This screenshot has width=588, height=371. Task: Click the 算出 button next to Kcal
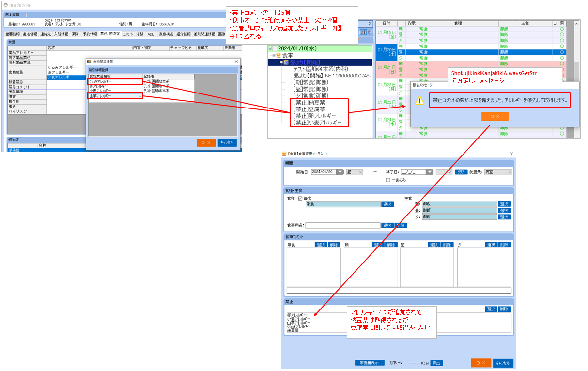coord(436,363)
